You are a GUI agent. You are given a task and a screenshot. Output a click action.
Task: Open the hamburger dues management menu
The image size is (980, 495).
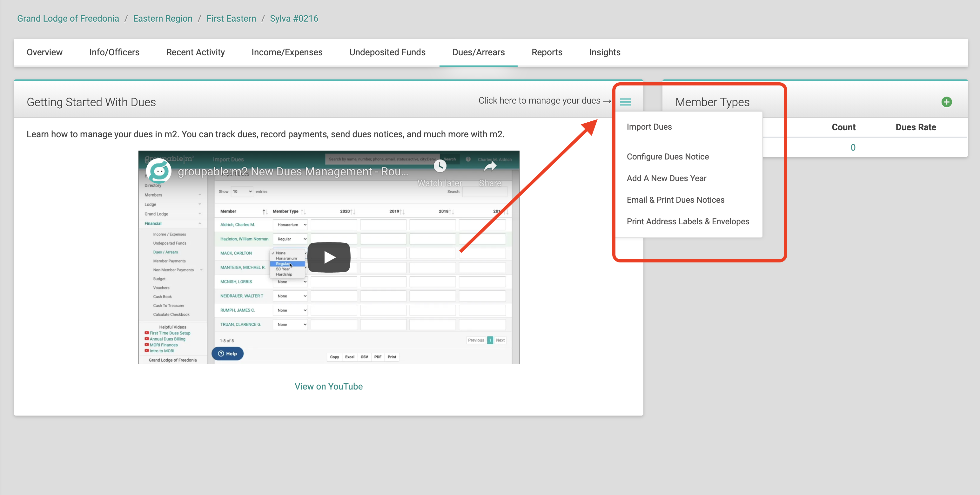(625, 102)
